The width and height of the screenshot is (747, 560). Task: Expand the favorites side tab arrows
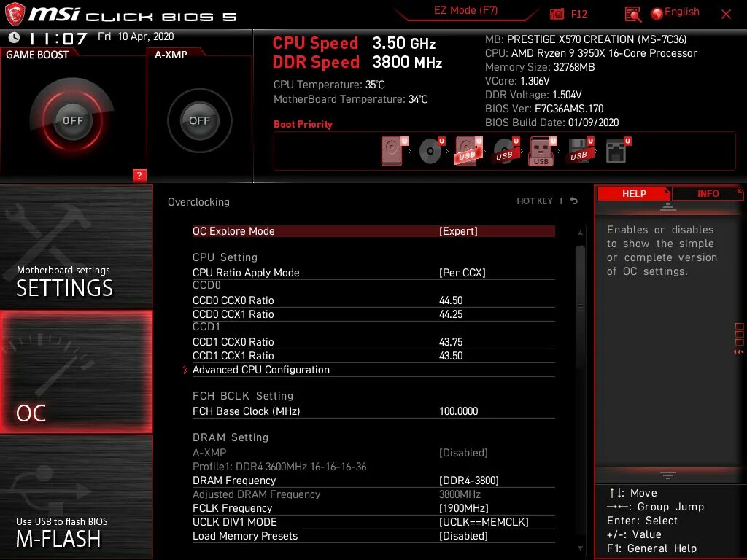[739, 352]
